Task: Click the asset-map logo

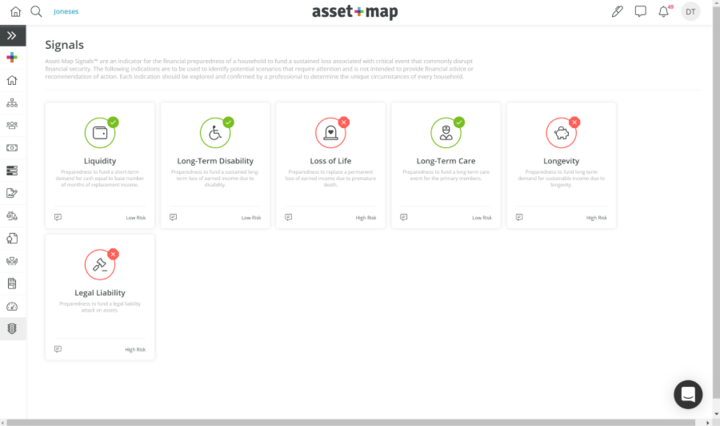Action: pos(359,12)
